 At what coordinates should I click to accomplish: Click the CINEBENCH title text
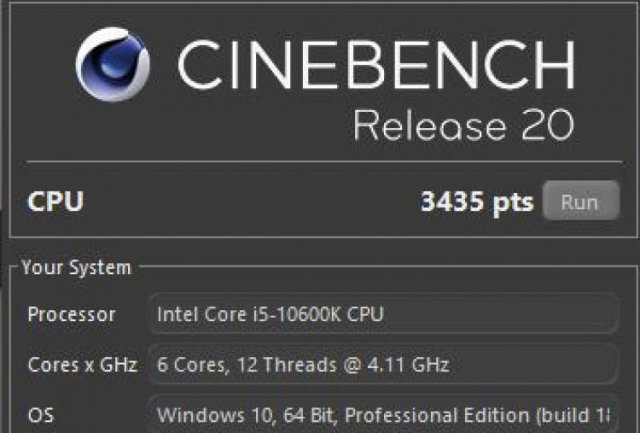[x=375, y=66]
